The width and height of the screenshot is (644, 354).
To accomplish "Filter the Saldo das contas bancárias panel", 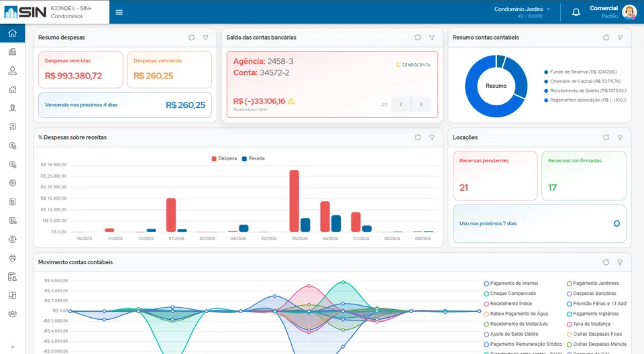I will coord(431,38).
